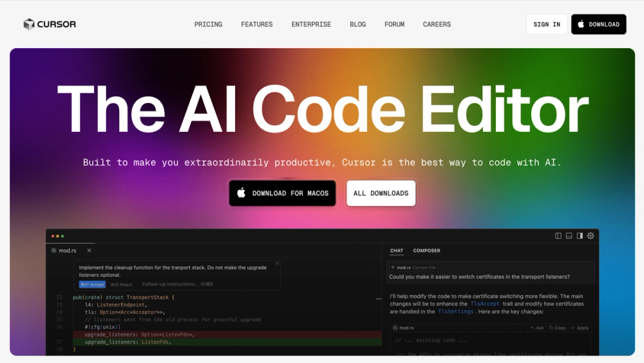Open the Pricing page
This screenshot has width=644, height=363.
[x=208, y=24]
